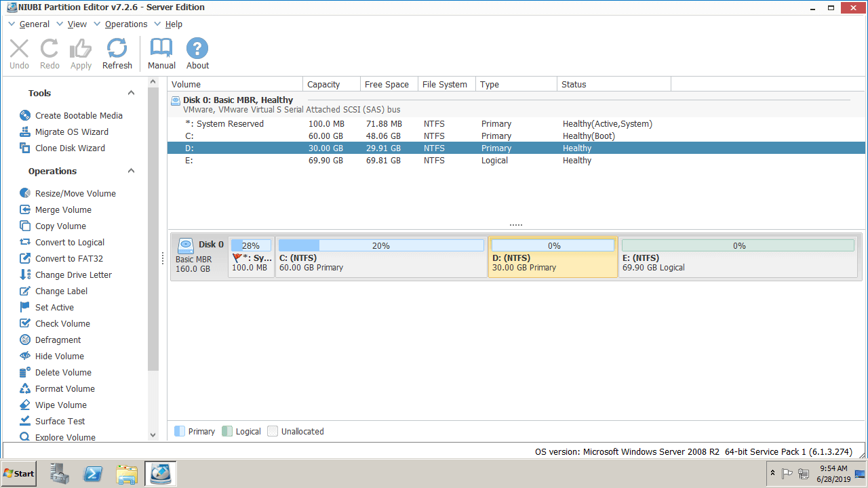This screenshot has height=488, width=868.
Task: Click the Windows Start button
Action: [19, 474]
